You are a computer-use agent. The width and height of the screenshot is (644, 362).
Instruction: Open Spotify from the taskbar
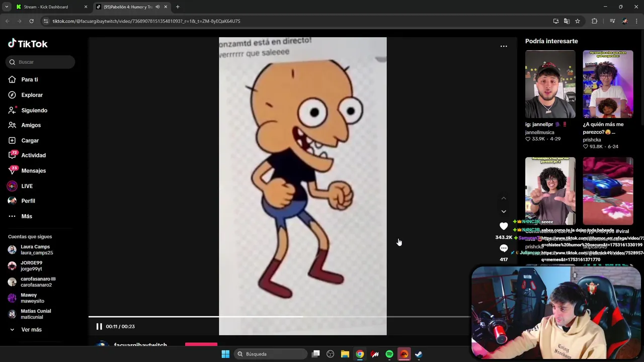pyautogui.click(x=389, y=354)
